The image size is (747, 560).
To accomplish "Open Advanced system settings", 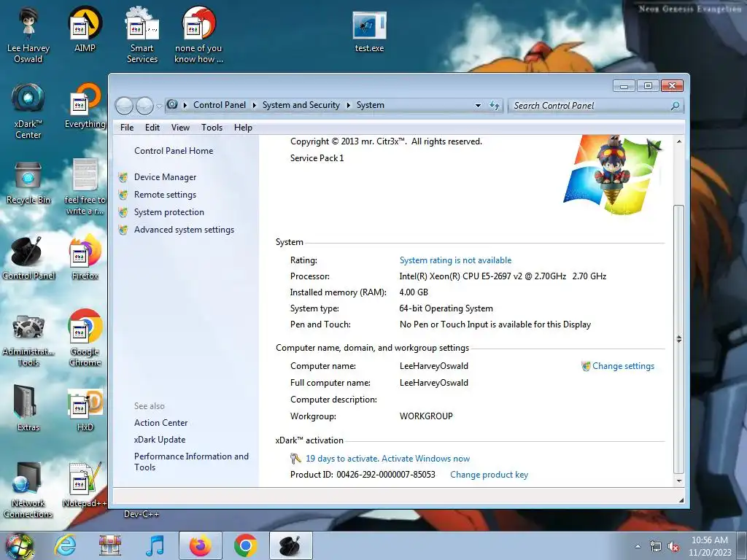I will (184, 230).
